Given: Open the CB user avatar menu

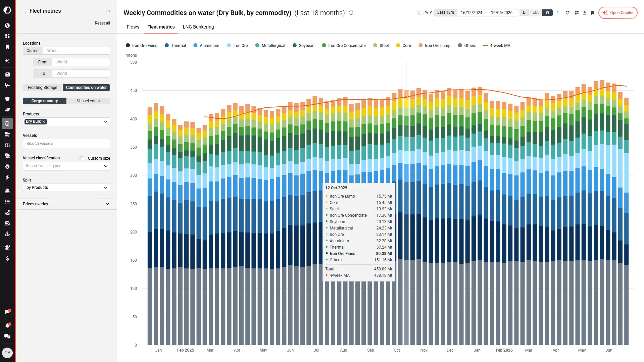Looking at the screenshot, I should tap(7, 353).
